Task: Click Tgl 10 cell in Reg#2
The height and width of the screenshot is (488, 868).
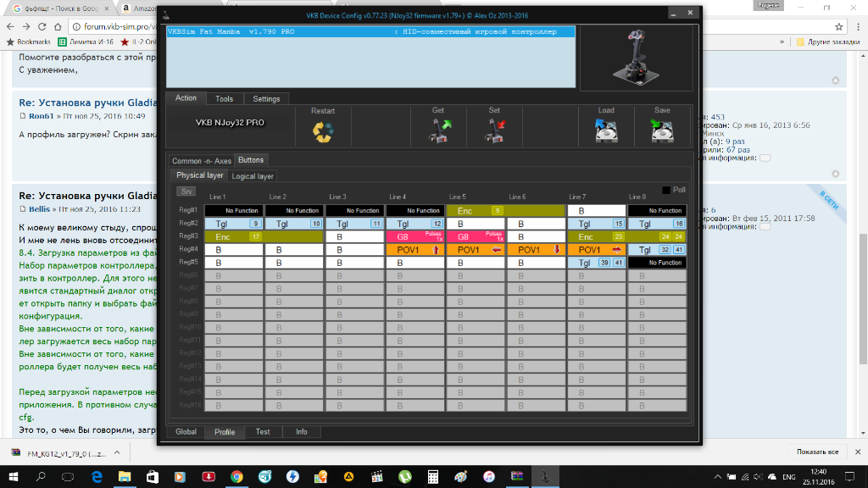Action: [294, 224]
